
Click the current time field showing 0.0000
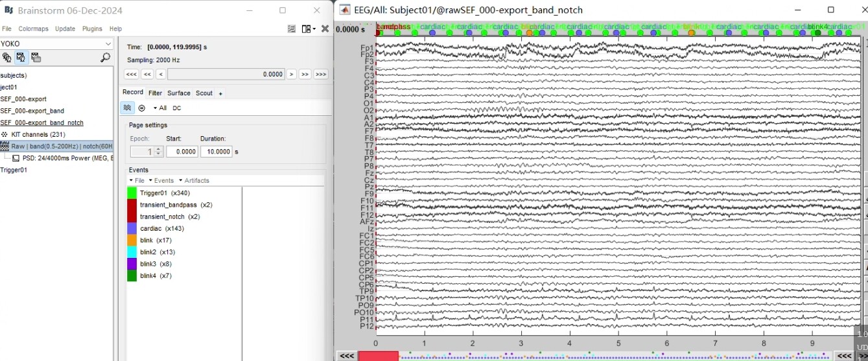pos(226,75)
